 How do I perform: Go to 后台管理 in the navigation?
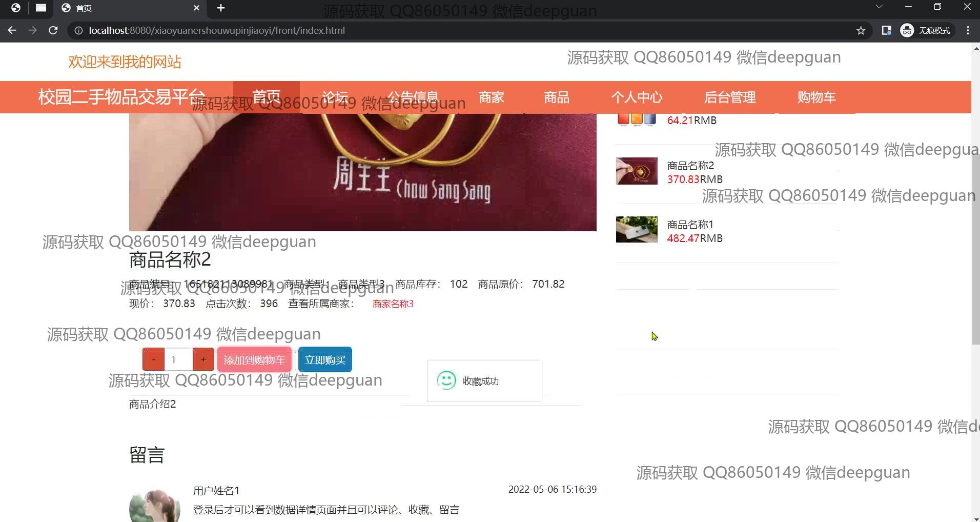(x=730, y=97)
